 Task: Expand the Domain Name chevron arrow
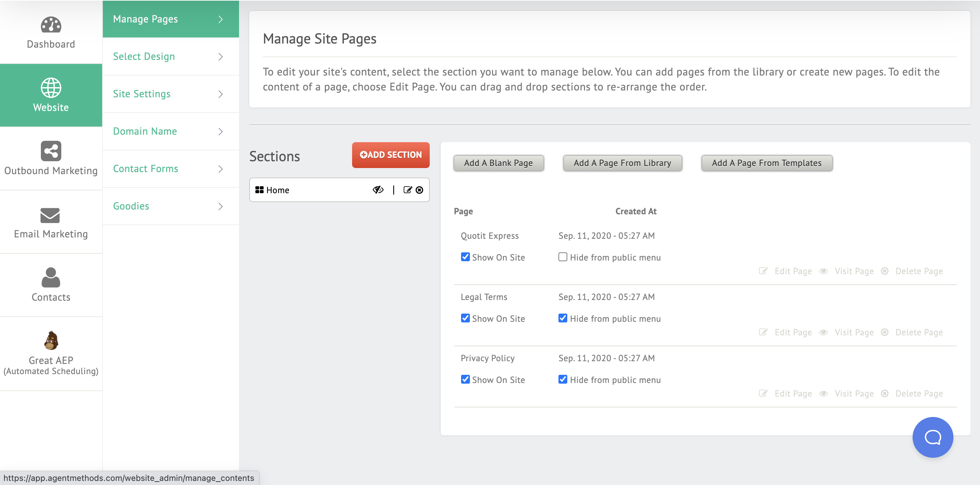tap(221, 132)
